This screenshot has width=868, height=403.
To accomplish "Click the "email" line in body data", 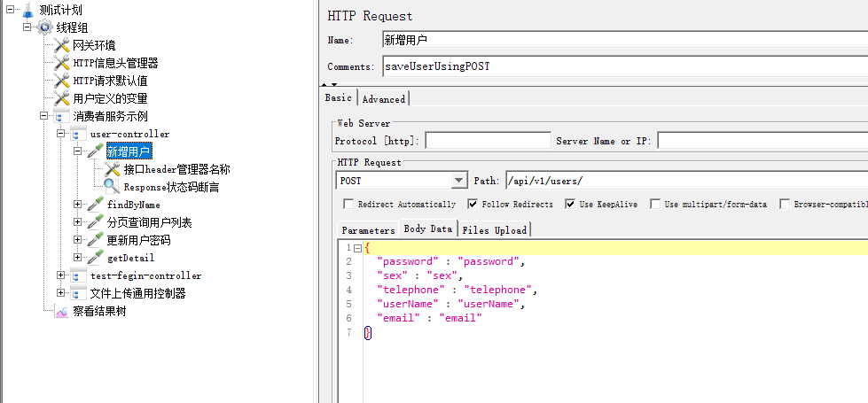I will pyautogui.click(x=430, y=318).
